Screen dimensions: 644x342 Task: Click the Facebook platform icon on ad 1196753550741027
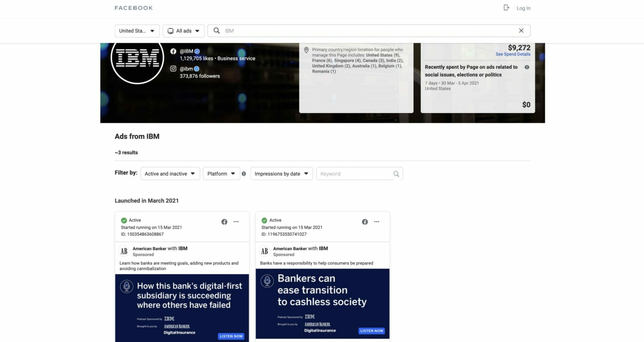365,222
